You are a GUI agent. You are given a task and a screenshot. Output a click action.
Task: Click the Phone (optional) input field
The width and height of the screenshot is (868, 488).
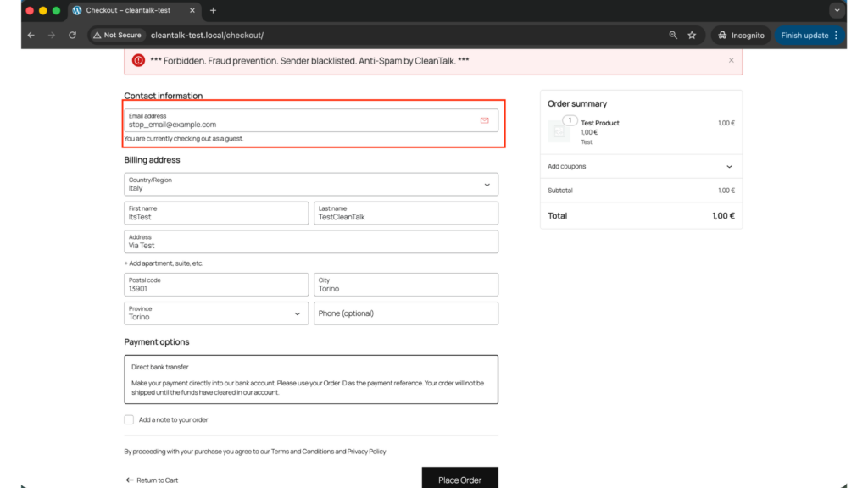click(x=406, y=313)
